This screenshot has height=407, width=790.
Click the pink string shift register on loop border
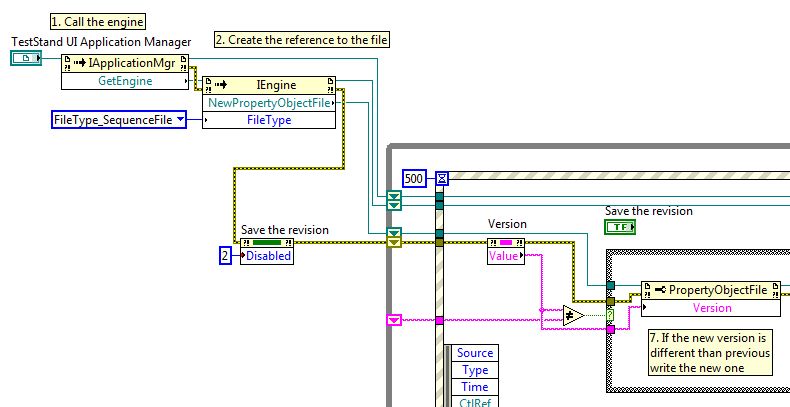[394, 320]
